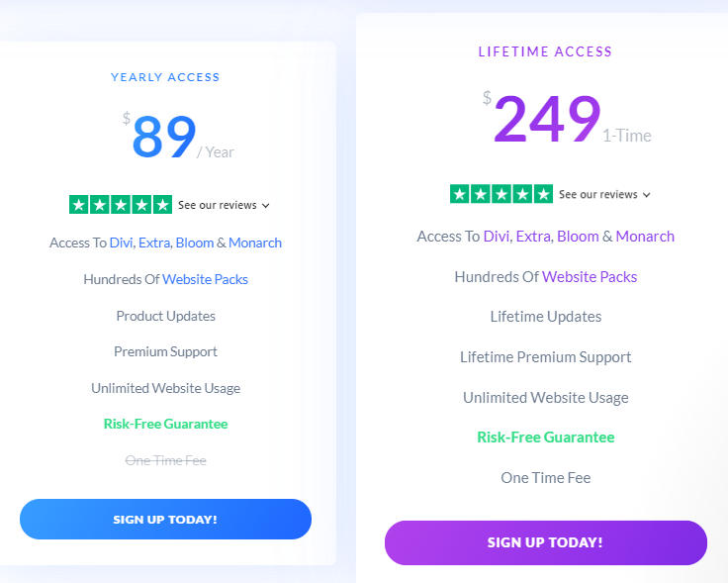This screenshot has width=728, height=583.
Task: Click the Trustpilot star rating under Yearly Access
Action: [x=121, y=205]
